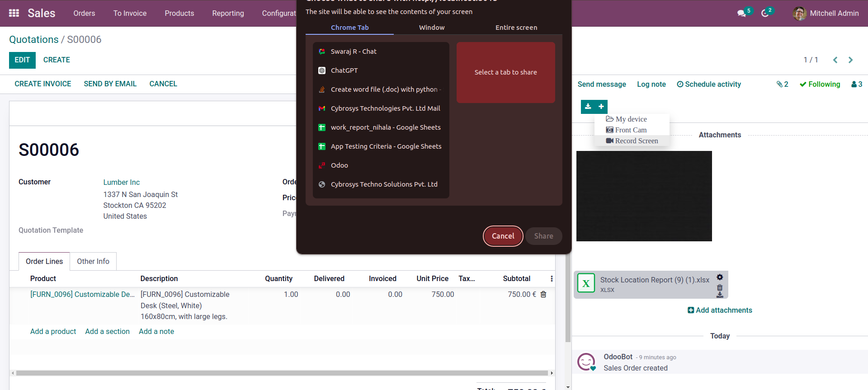
Task: Click the vertical scrollbar of the form
Action: point(568,298)
